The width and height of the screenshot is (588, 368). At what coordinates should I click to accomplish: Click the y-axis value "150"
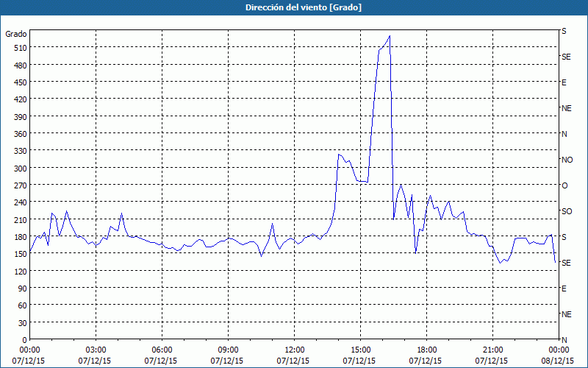(x=21, y=254)
